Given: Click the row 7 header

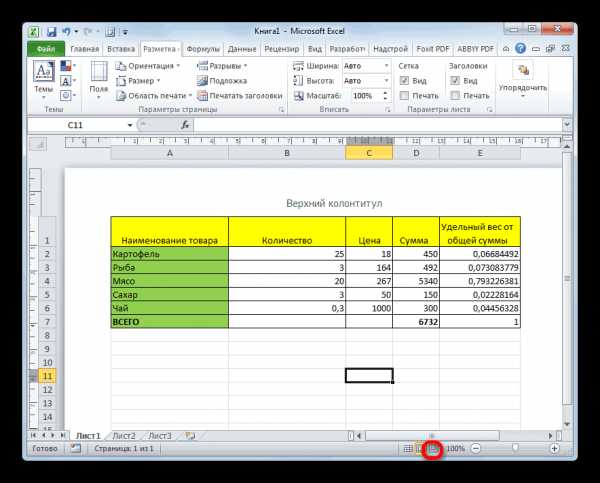Looking at the screenshot, I should (47, 322).
